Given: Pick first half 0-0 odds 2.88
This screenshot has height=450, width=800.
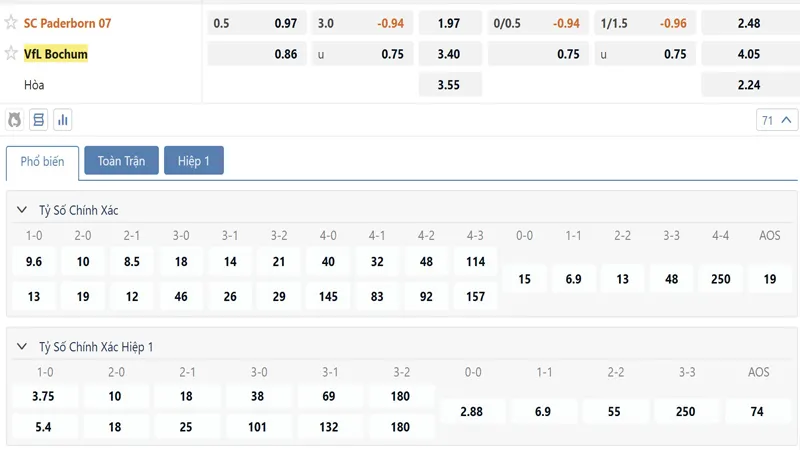Looking at the screenshot, I should coord(471,412).
